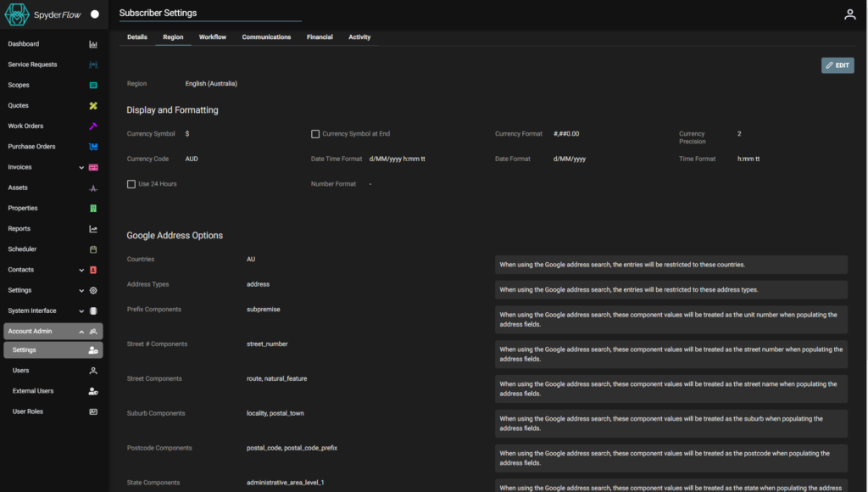
Task: Open the Workflow tab
Action: pos(212,36)
